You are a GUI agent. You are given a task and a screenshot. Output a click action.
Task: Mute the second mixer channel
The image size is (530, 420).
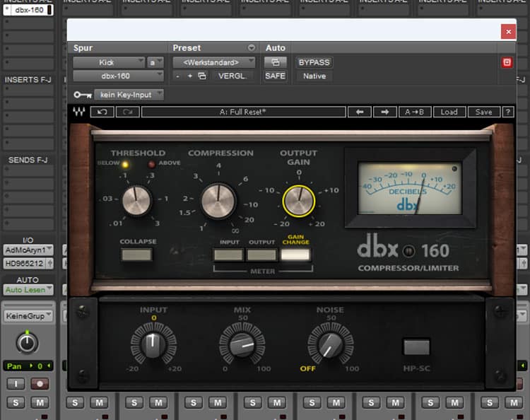pyautogui.click(x=99, y=402)
